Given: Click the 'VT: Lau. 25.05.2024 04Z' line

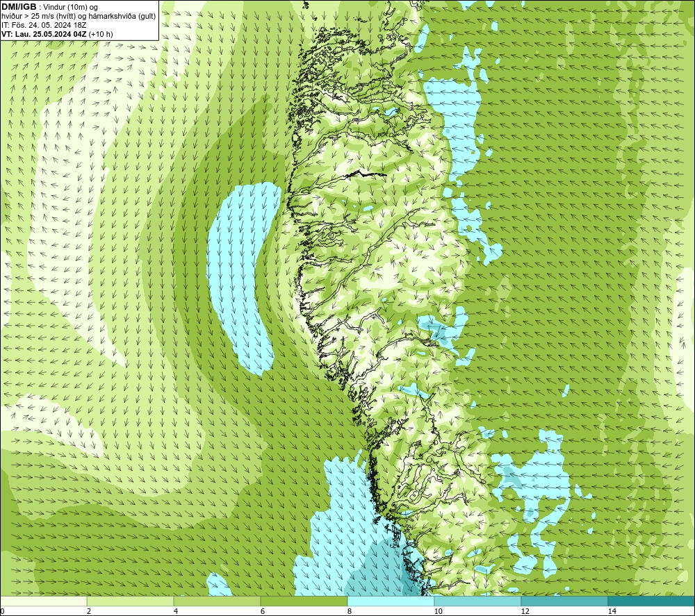Looking at the screenshot, I should pos(44,34).
